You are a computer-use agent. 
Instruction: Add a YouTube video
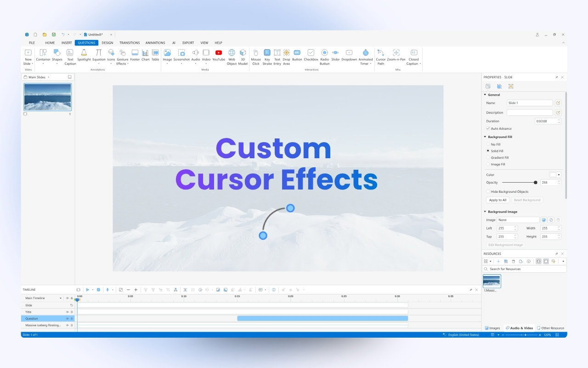[219, 55]
